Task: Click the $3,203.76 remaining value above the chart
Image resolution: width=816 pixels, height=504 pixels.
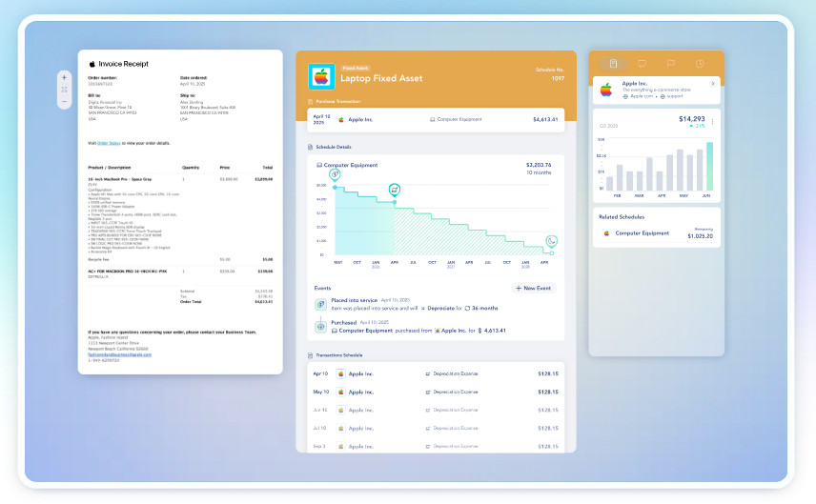Action: pos(538,165)
